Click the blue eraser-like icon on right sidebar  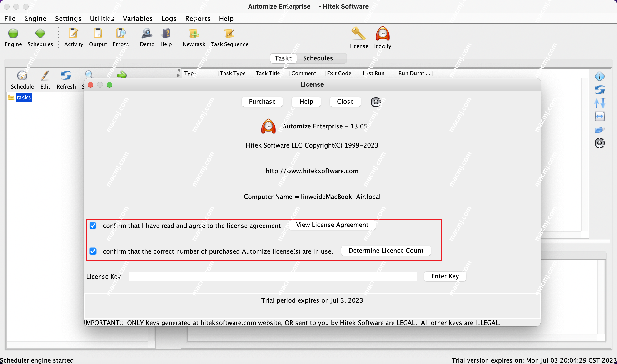tap(599, 130)
